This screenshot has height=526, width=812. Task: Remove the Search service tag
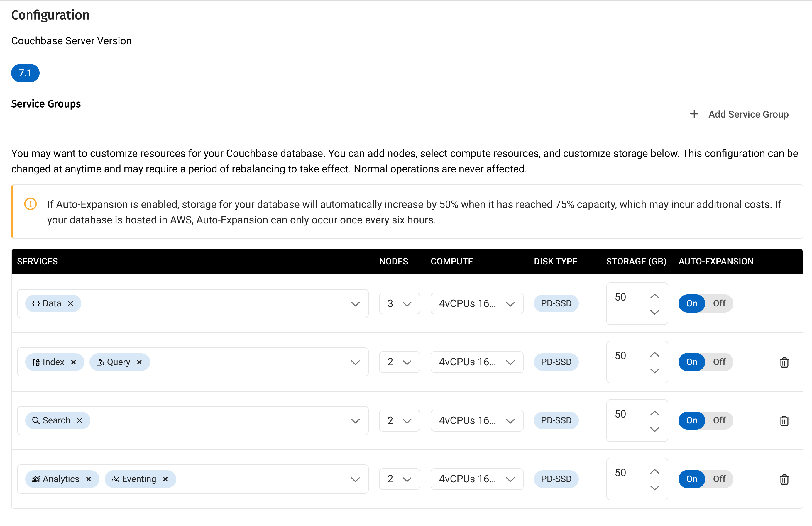coord(79,420)
